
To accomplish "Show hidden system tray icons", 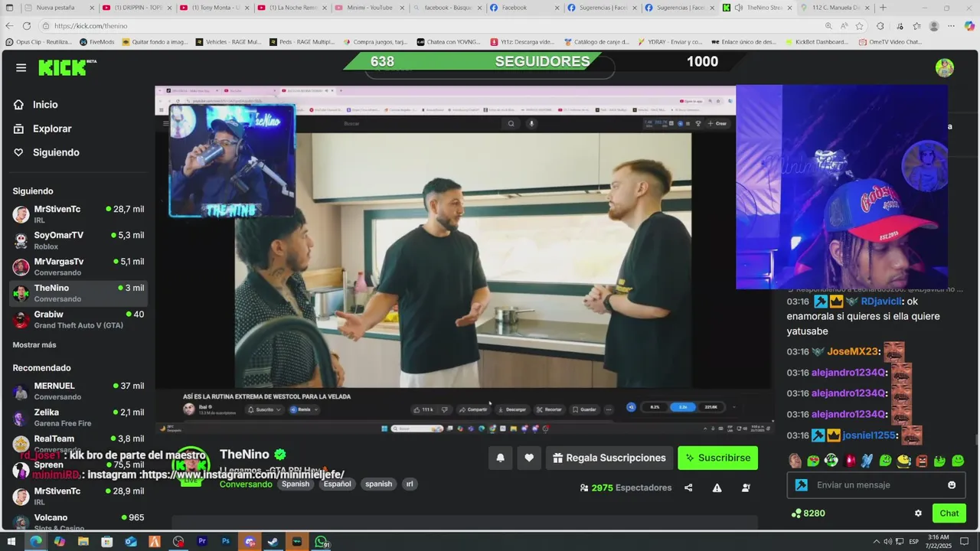I will pos(877,542).
